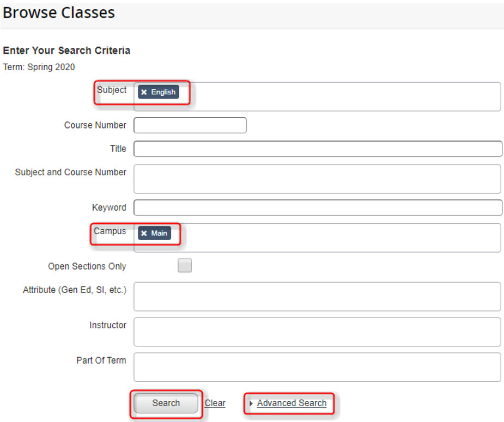Image resolution: width=504 pixels, height=422 pixels.
Task: Click the Browse Classes page heading
Action: click(x=58, y=13)
